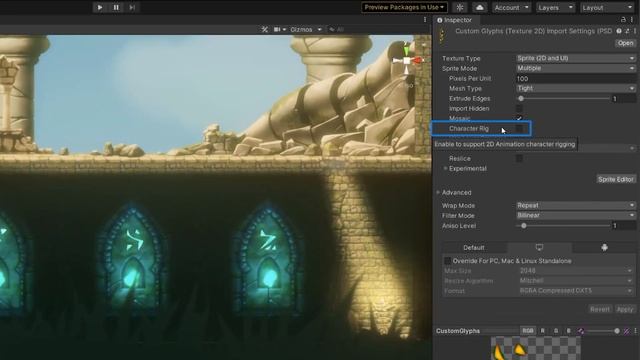
Task: Start Play mode with the Play button
Action: (x=100, y=7)
